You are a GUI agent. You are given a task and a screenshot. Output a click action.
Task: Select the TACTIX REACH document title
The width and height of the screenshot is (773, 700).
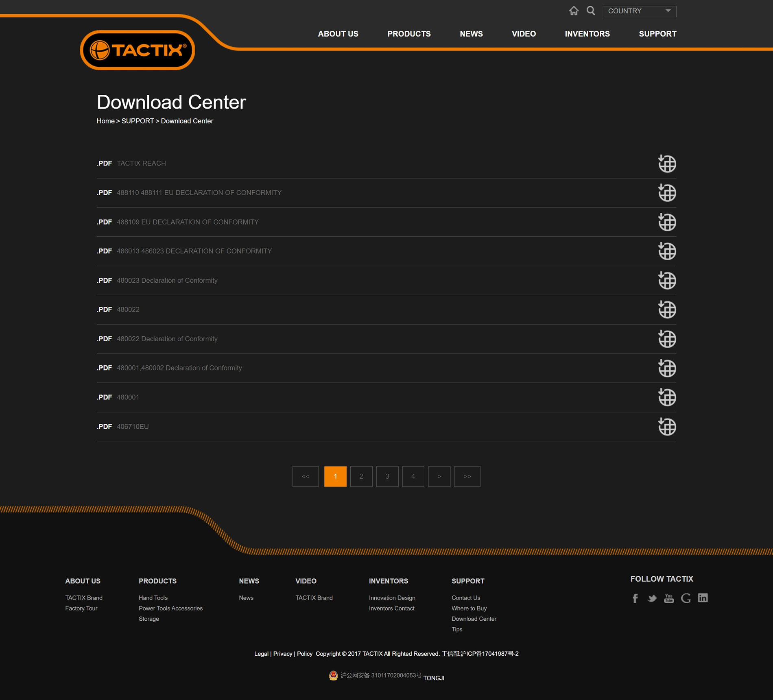[141, 164]
